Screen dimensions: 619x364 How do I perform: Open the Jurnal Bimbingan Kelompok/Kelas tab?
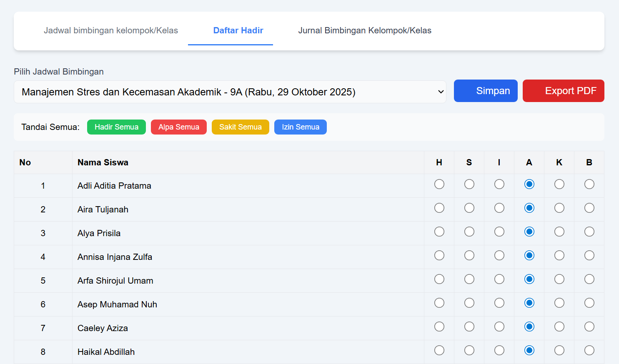coord(364,30)
